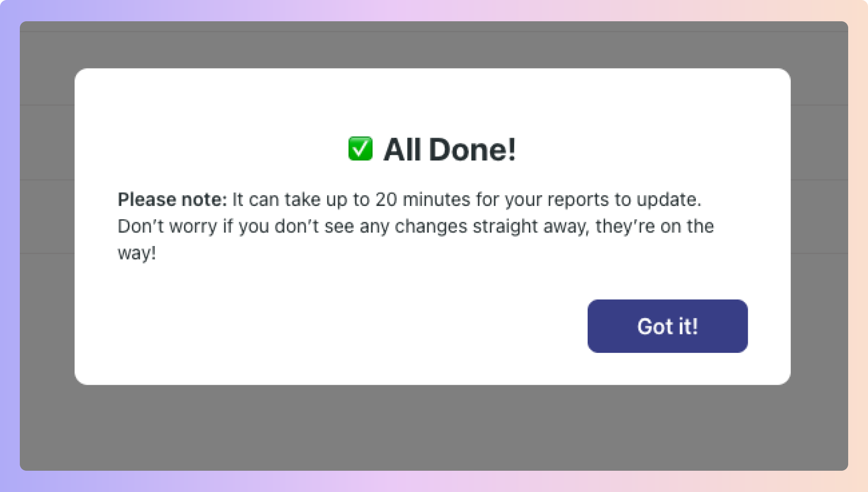Click blank dialog area above All Done!

433,101
